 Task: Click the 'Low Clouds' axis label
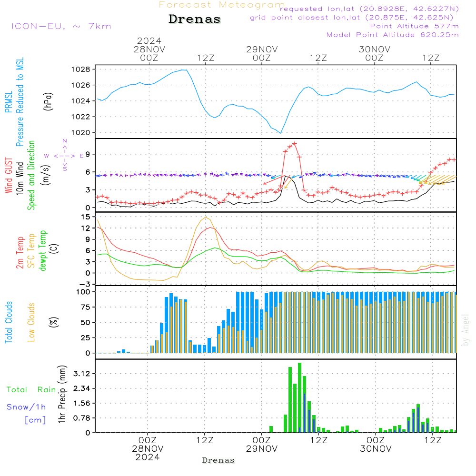(x=31, y=322)
